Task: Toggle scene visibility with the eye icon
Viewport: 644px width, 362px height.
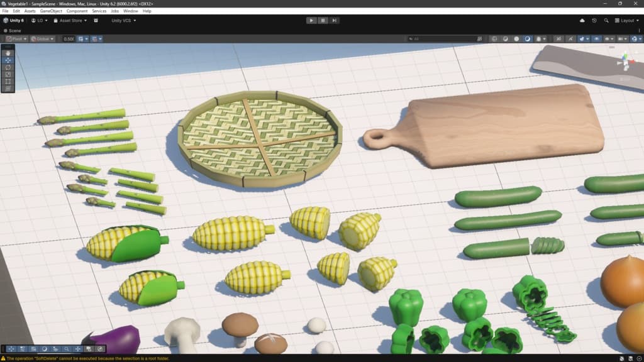Action: click(596, 39)
